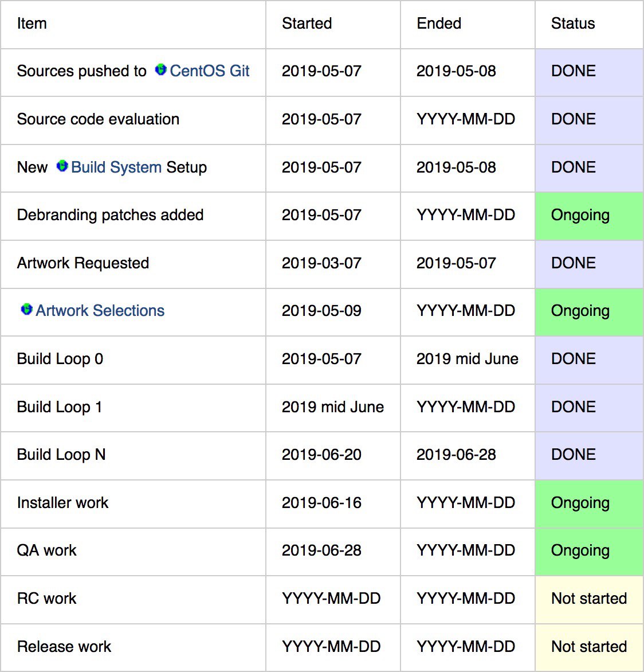Click the QA work row label
The width and height of the screenshot is (644, 672).
tap(46, 550)
